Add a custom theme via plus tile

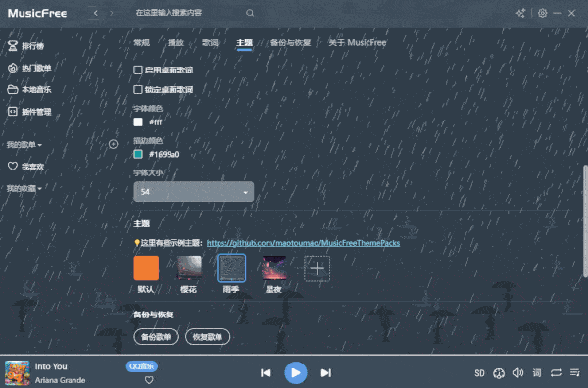click(x=317, y=268)
